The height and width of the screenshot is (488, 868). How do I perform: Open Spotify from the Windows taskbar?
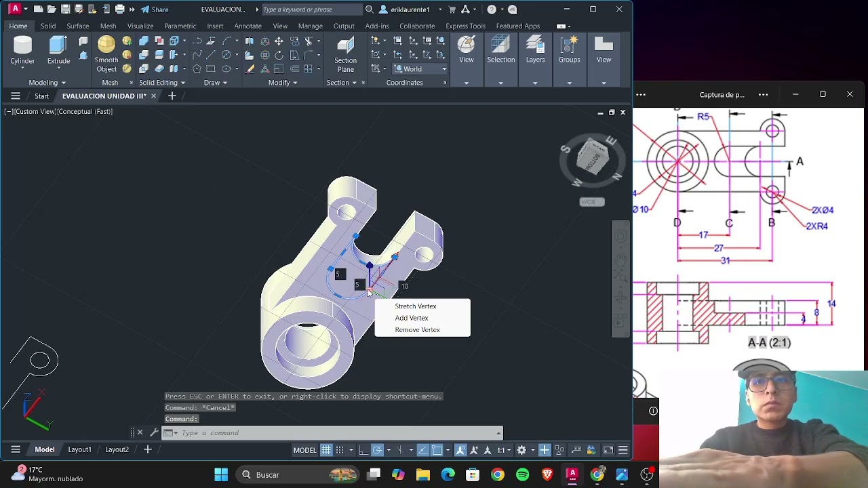(x=522, y=474)
